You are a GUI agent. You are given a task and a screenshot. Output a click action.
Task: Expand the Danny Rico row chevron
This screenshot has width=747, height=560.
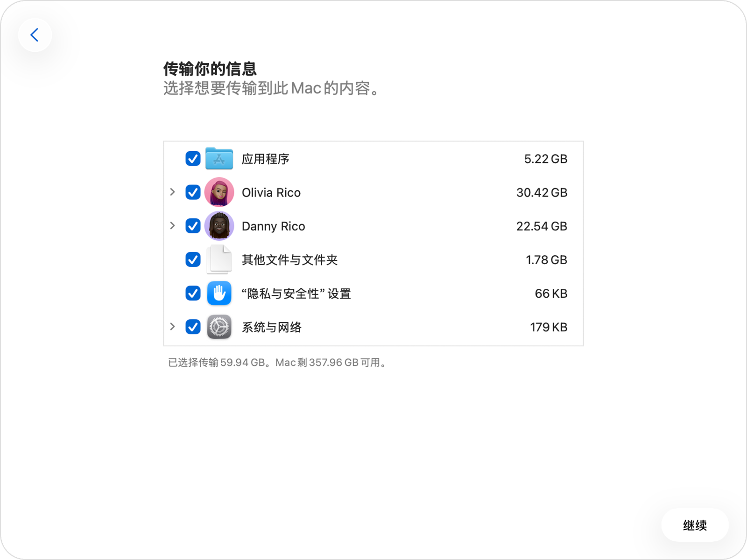click(x=172, y=225)
